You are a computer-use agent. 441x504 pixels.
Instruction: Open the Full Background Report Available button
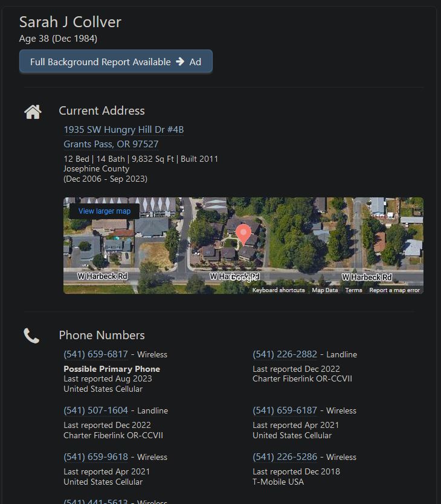tap(116, 61)
